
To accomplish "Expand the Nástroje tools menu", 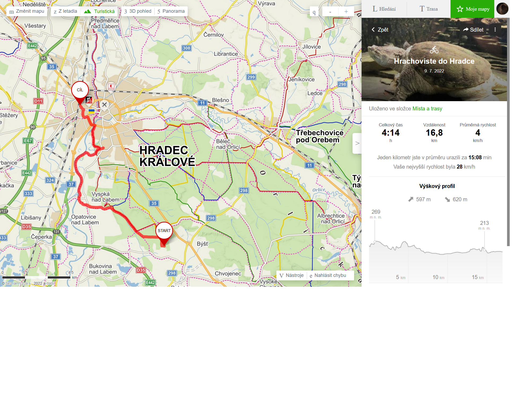I will tap(291, 275).
